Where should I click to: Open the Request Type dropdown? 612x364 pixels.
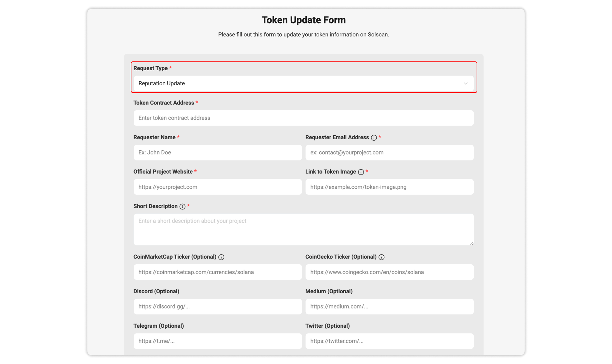coord(303,83)
